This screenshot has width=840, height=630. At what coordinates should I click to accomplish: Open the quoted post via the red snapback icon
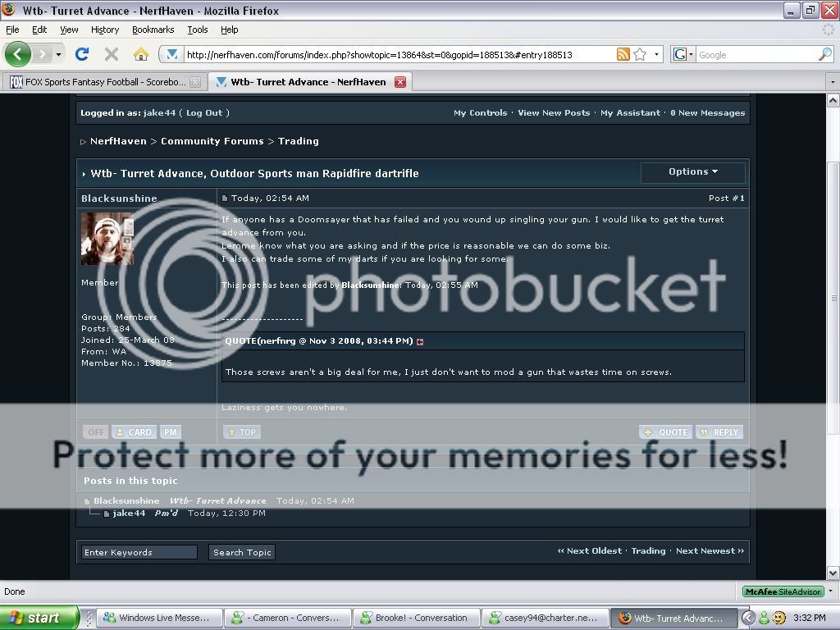pyautogui.click(x=420, y=342)
